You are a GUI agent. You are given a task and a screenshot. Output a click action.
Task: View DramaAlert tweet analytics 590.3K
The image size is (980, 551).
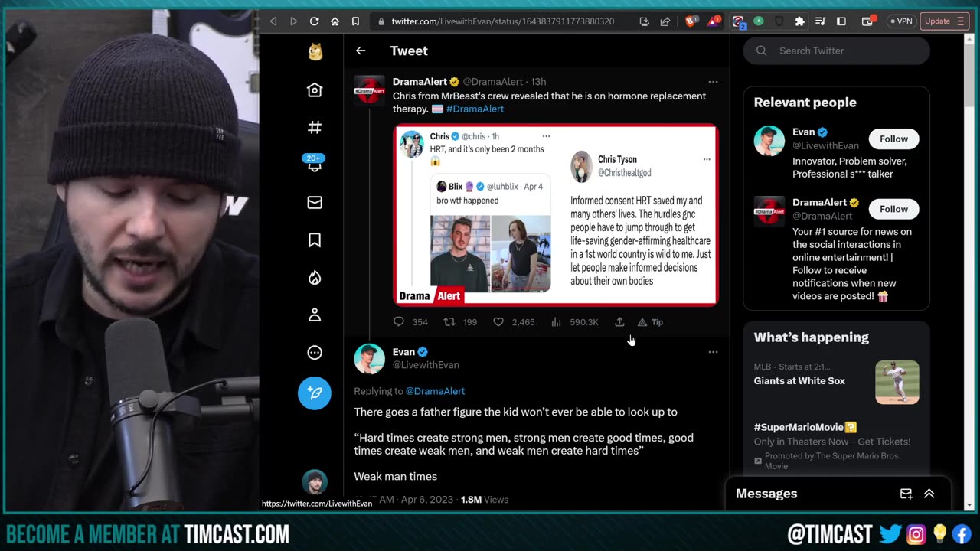574,322
